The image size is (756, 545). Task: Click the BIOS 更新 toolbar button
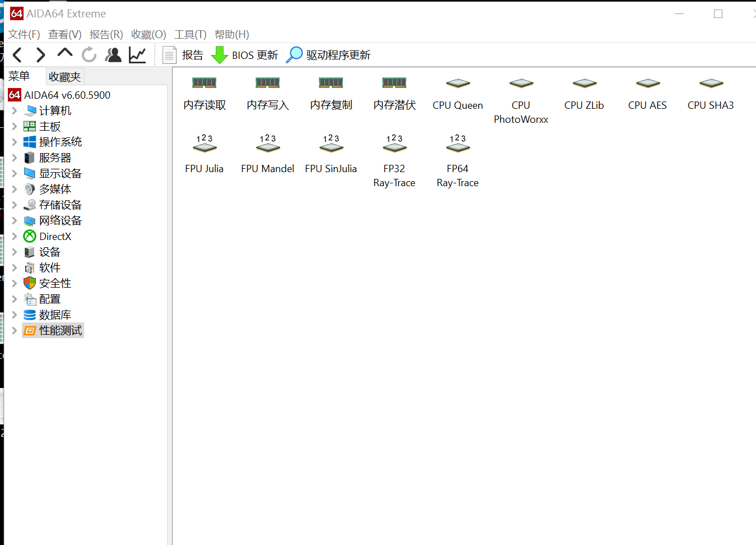coord(245,55)
